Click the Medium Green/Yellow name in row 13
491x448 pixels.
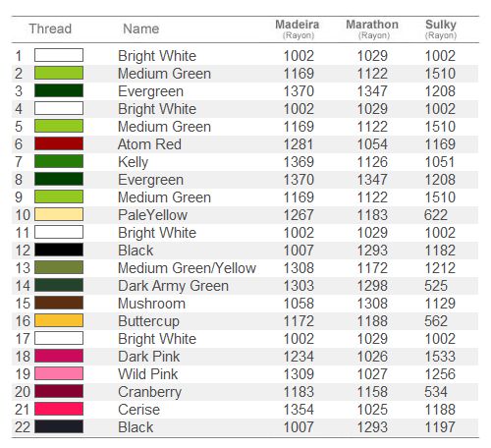[187, 268]
